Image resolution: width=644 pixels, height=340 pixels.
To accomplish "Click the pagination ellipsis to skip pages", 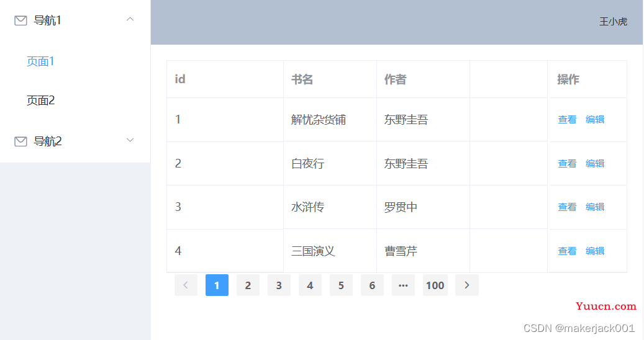I will pos(403,285).
